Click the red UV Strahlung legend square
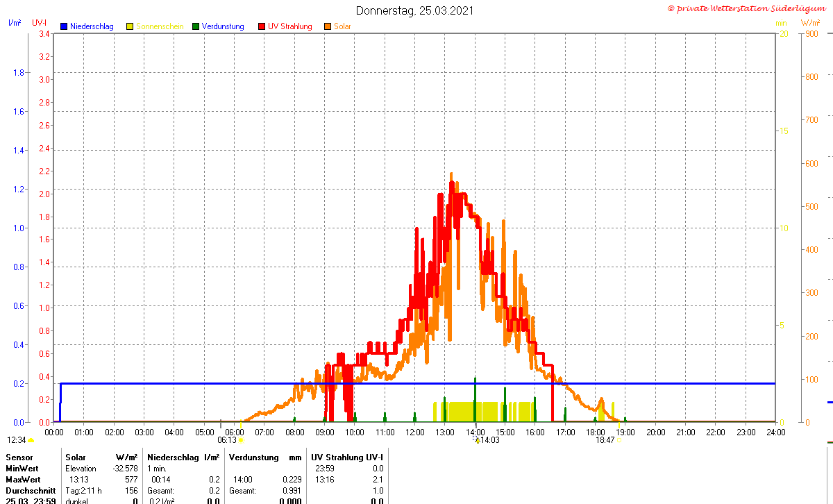This screenshot has width=833, height=504. [262, 26]
